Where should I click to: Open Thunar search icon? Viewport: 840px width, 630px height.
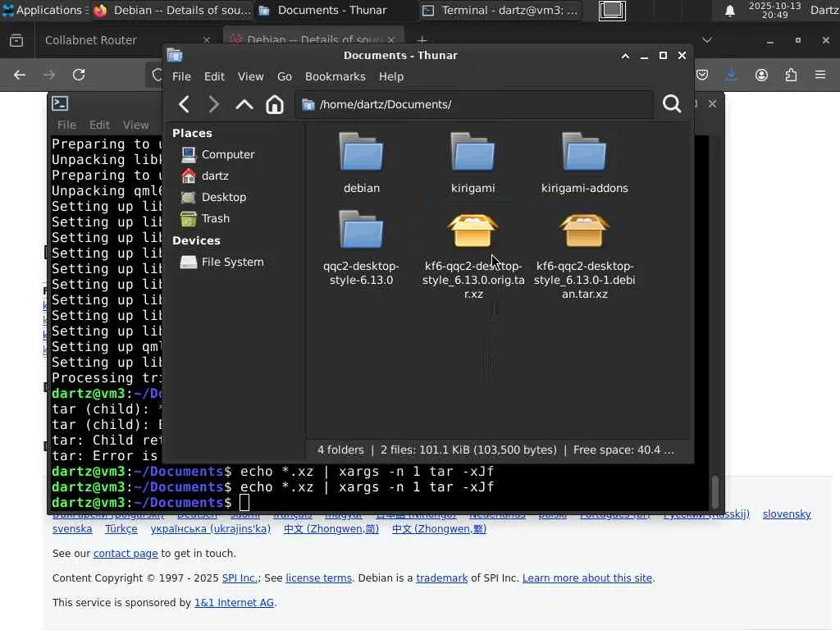[x=672, y=104]
